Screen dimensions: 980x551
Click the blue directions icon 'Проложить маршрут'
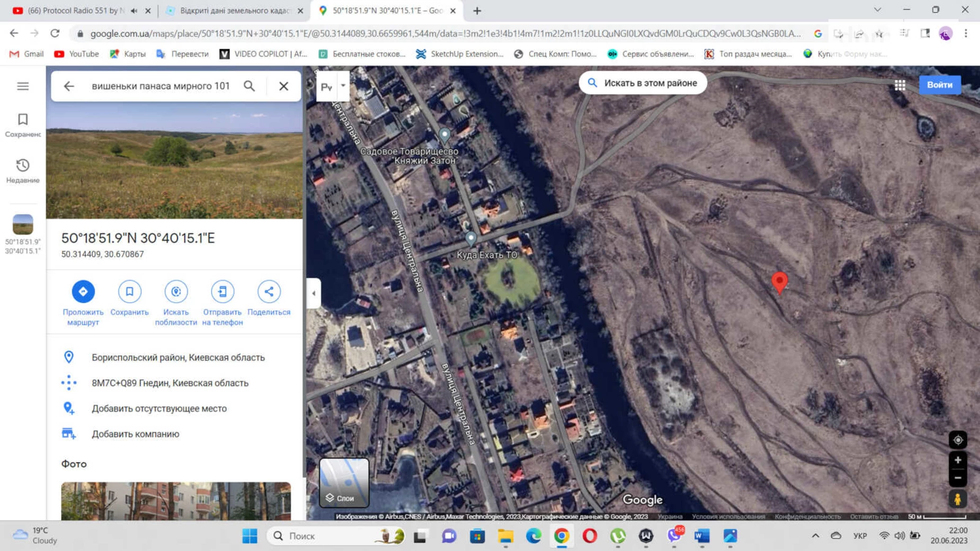83,291
